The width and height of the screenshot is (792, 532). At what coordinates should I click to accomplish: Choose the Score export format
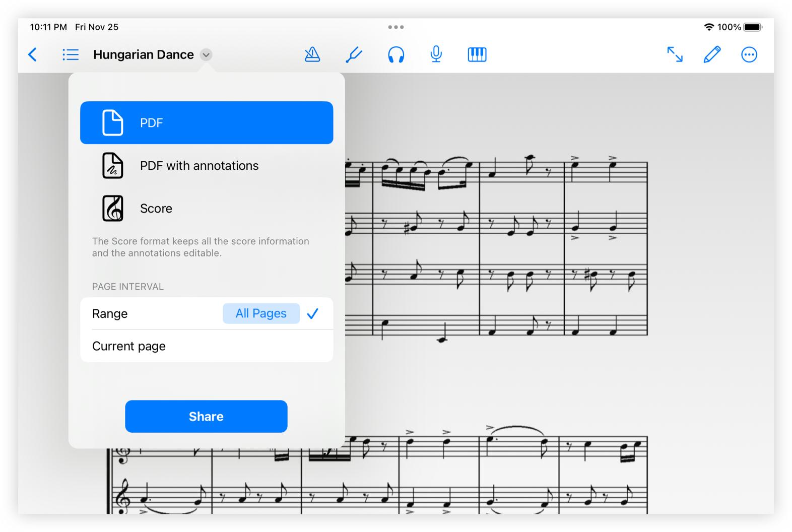207,209
